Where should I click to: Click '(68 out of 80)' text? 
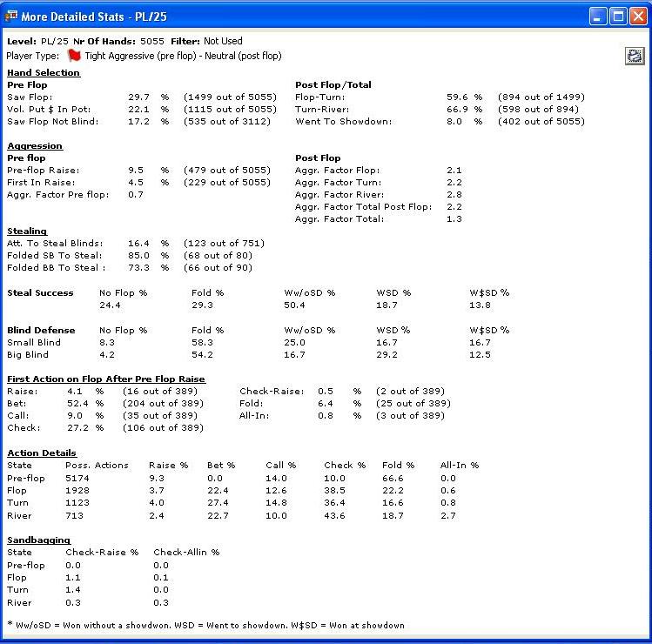[218, 255]
